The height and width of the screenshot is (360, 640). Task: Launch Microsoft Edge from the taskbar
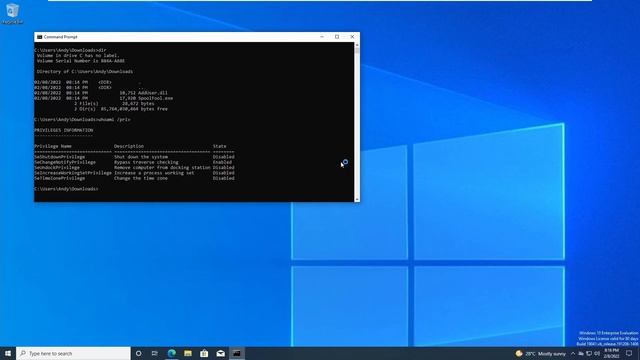click(x=171, y=353)
